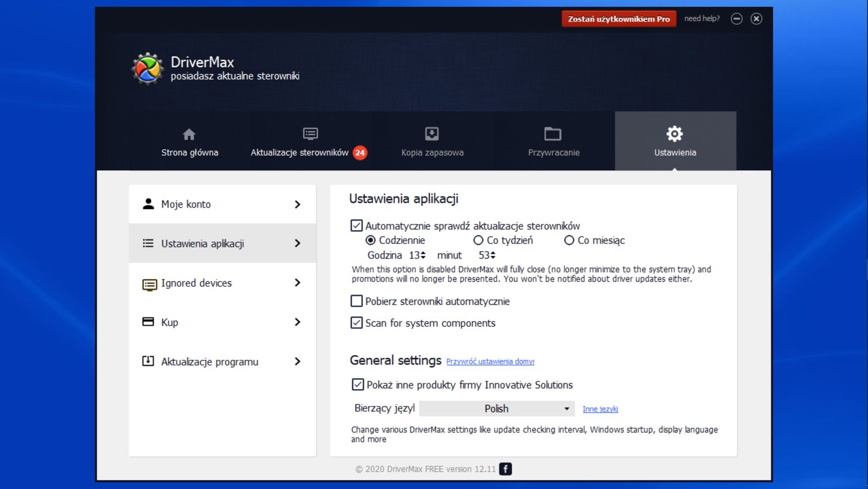Image resolution: width=868 pixels, height=489 pixels.
Task: Toggle automatic driver update checking
Action: tap(356, 225)
